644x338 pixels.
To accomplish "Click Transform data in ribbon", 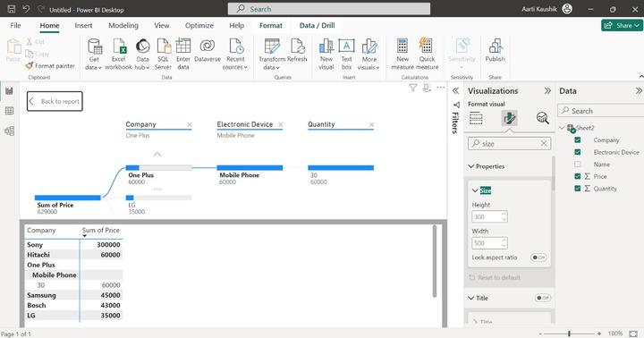I will (x=272, y=55).
